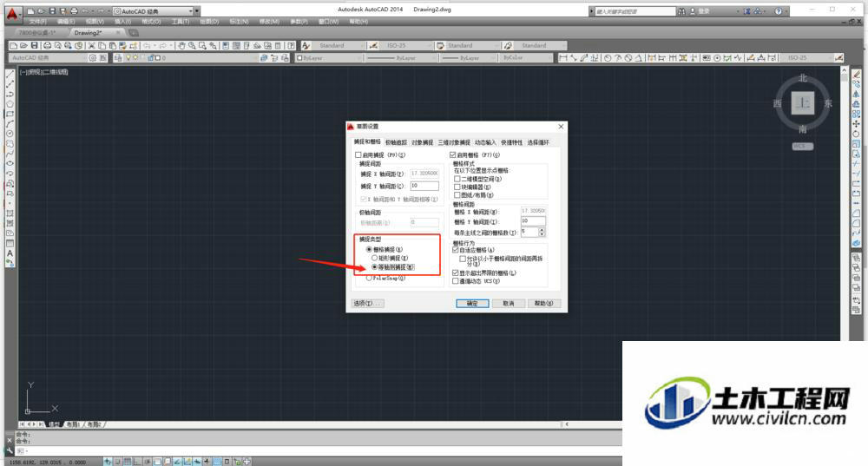The width and height of the screenshot is (868, 466).
Task: Increase the major line grid count stepper
Action: [542, 230]
